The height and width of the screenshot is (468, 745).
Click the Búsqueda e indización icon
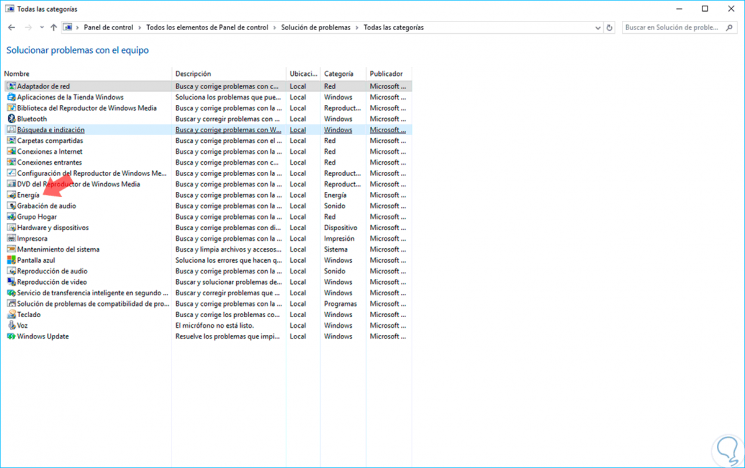[x=11, y=130]
